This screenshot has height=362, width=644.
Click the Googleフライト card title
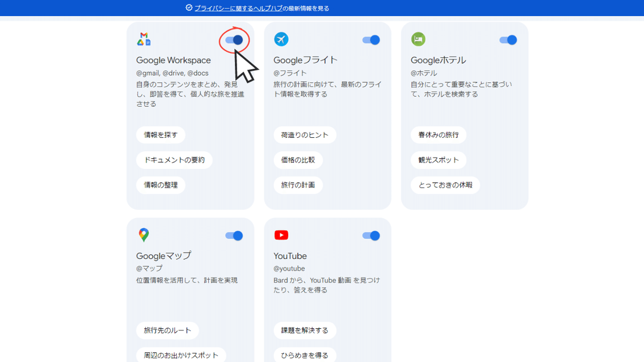point(305,60)
